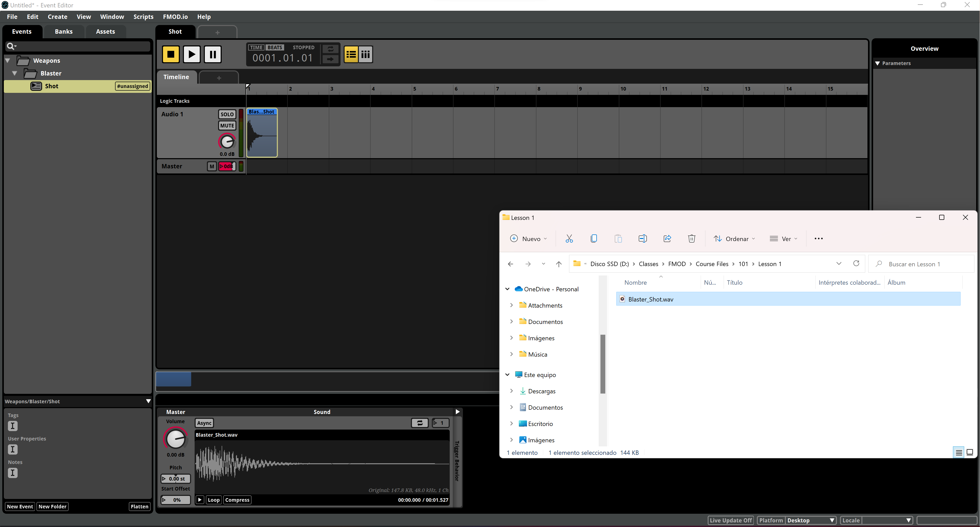The height and width of the screenshot is (527, 980).
Task: Switch the transport display to TIME
Action: [256, 47]
